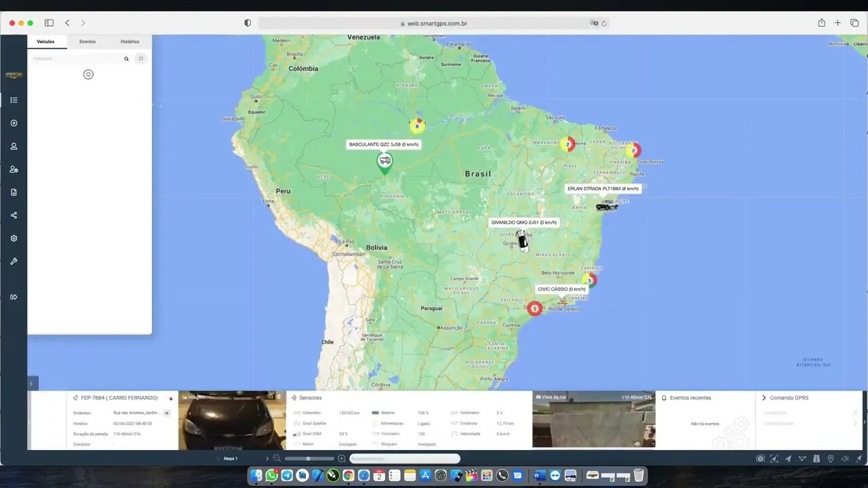Click the Pesquisa search field

tap(76, 59)
